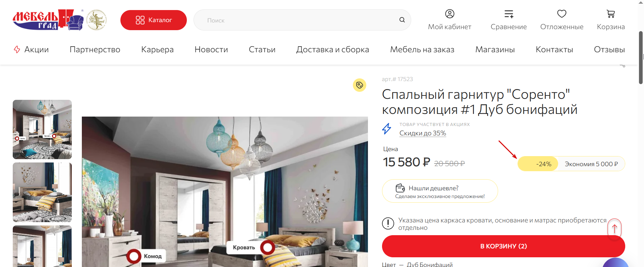
Task: Open the Сравнение comparison icon
Action: (x=509, y=14)
